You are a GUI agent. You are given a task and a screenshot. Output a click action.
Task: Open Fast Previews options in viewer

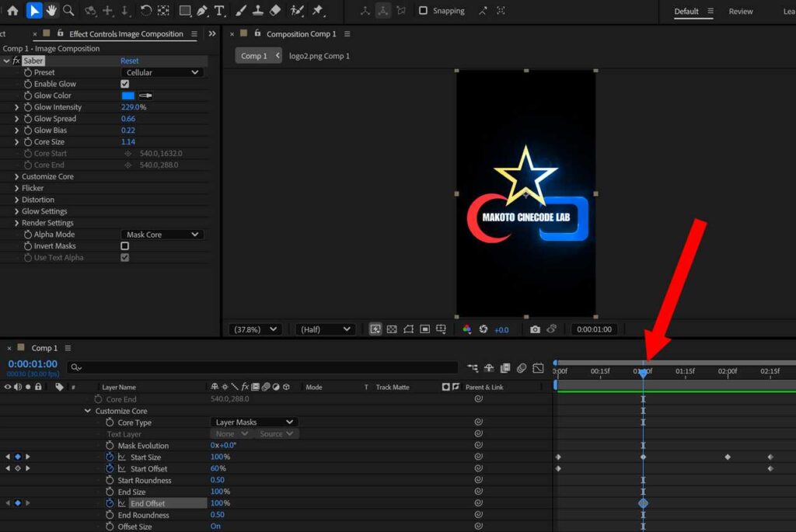click(x=375, y=329)
